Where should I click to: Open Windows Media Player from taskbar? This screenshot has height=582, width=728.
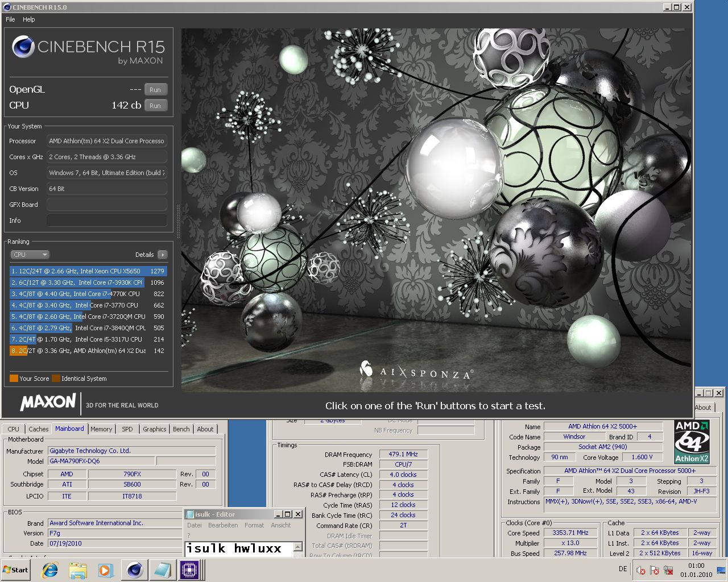(x=105, y=570)
